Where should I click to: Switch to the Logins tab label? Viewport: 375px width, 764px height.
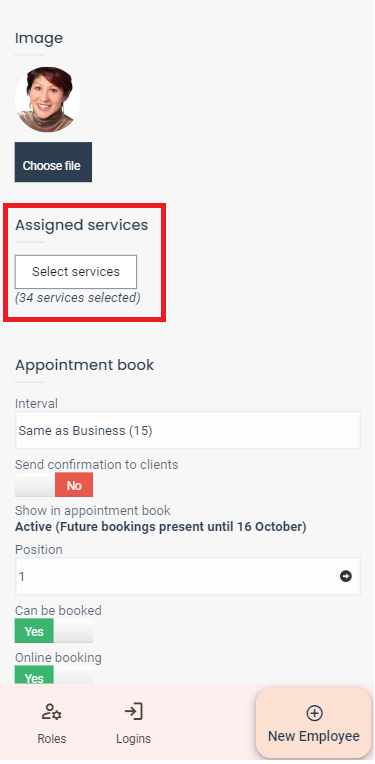pyautogui.click(x=133, y=739)
